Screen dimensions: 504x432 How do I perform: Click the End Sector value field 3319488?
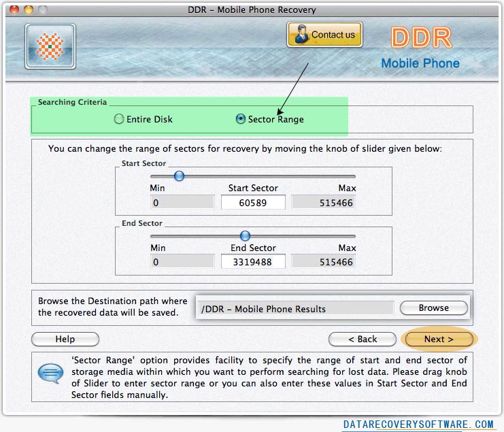253,262
